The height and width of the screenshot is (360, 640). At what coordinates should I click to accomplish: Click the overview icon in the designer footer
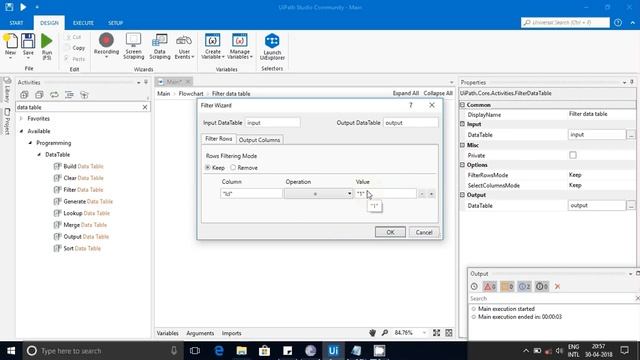click(449, 333)
